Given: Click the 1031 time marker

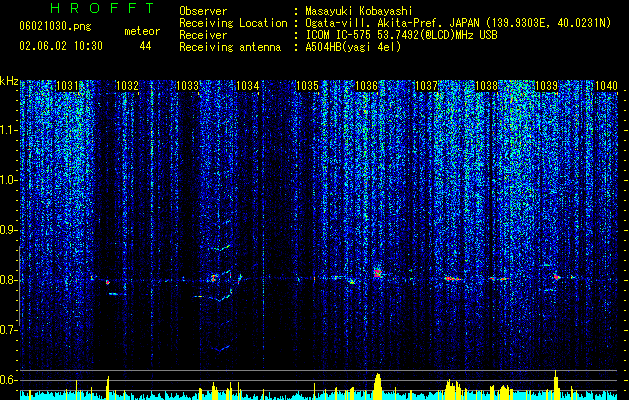Looking at the screenshot, I should [x=67, y=86].
